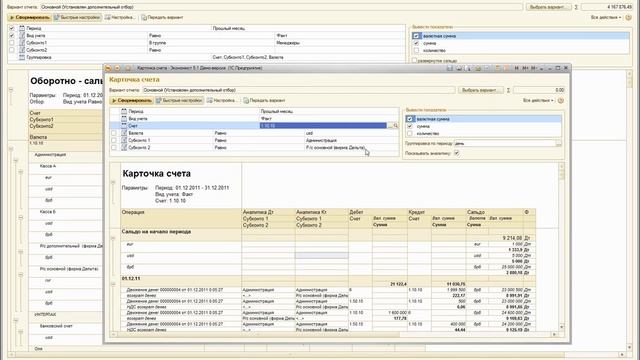640x360 pixels.
Task: Open the calendar icon in Карточка счета title bar
Action: (506, 68)
